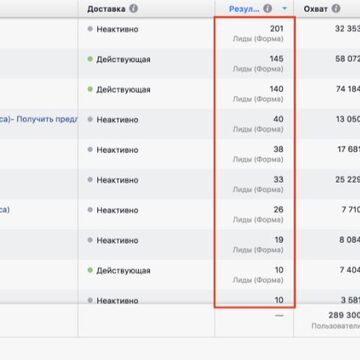This screenshot has height=360, width=360.
Task: Click Неактивно status in the 33 row
Action: 117,180
